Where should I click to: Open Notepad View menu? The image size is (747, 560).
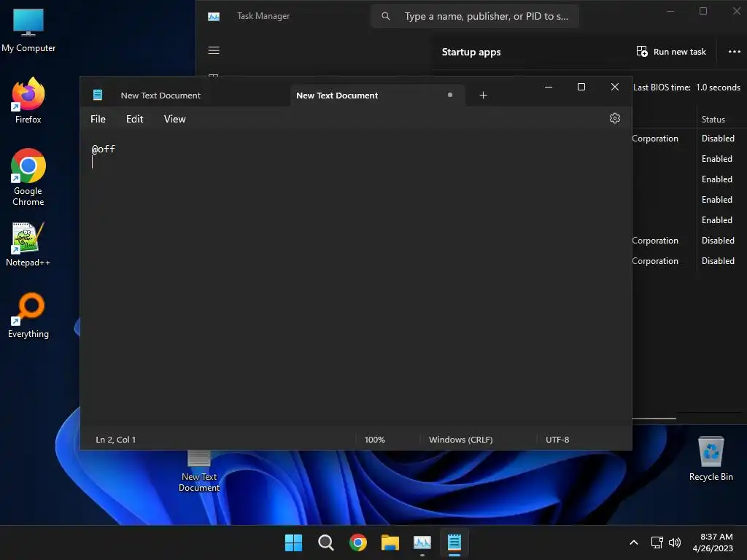[x=175, y=119]
